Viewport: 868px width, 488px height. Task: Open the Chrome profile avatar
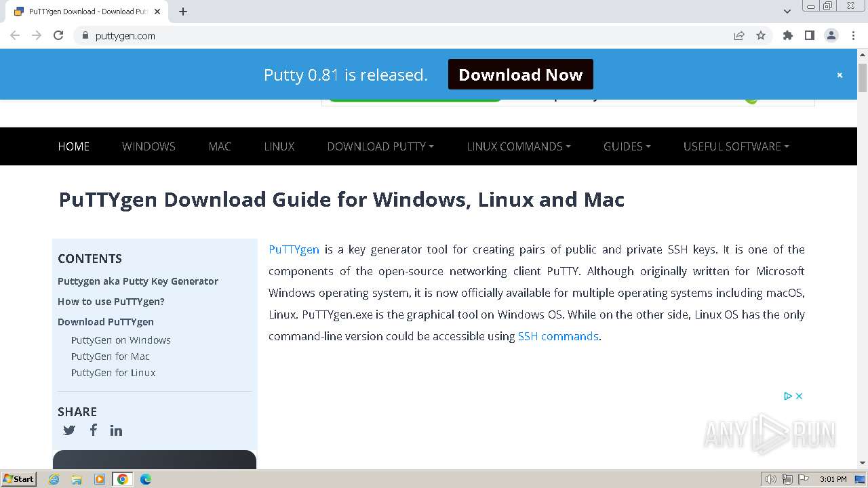[x=831, y=35]
